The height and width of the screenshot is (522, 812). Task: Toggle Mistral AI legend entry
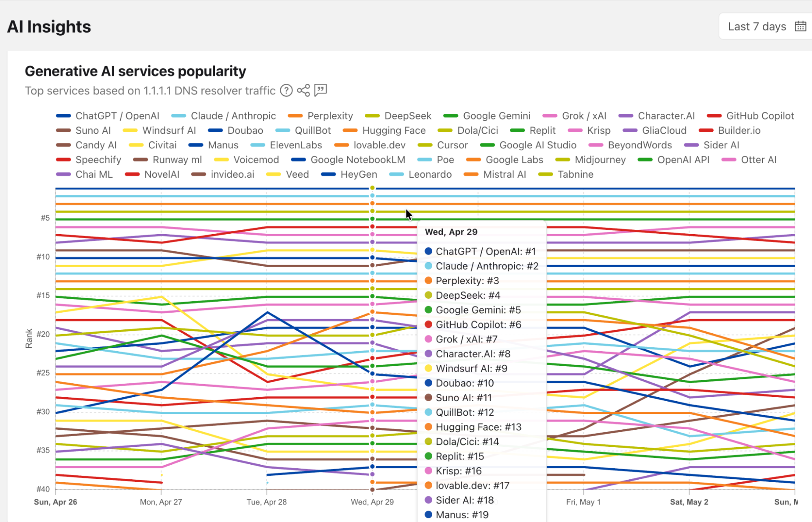click(495, 174)
